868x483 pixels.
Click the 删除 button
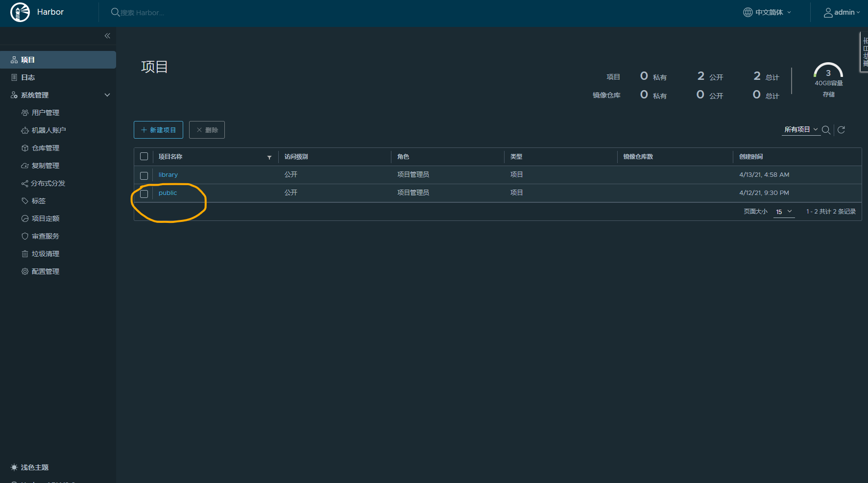tap(207, 130)
